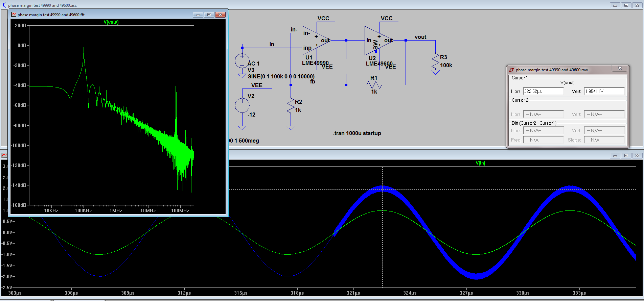Click the LTspice icon in cursor dialog title
Viewport: 644px width, 301px height.
tap(511, 70)
